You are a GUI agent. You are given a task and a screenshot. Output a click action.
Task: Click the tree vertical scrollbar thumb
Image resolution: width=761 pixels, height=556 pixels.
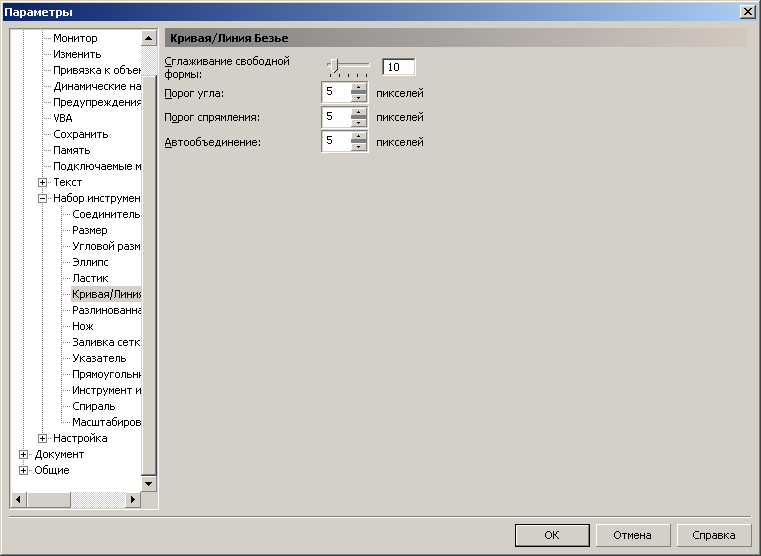click(149, 275)
